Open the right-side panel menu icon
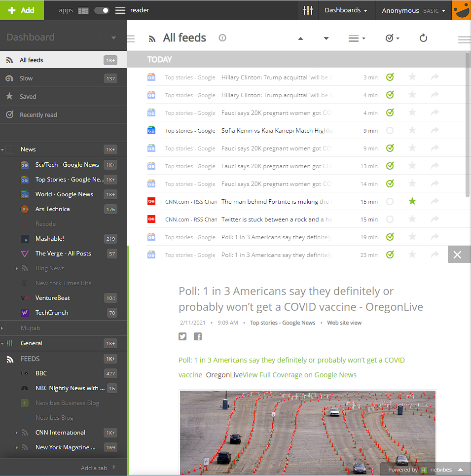Image resolution: width=471 pixels, height=476 pixels. 464,39
